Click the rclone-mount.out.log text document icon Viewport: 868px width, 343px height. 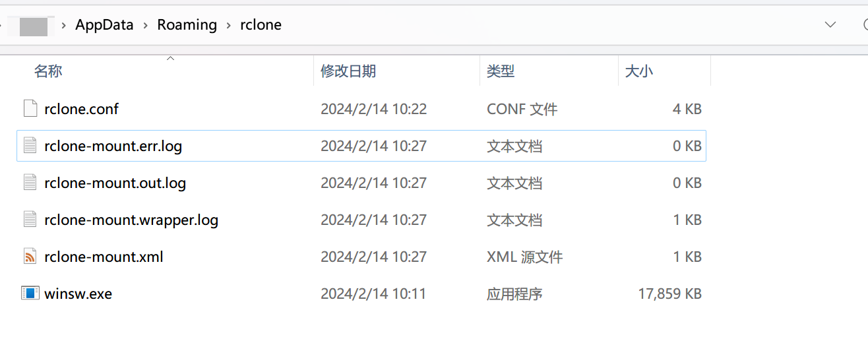30,183
